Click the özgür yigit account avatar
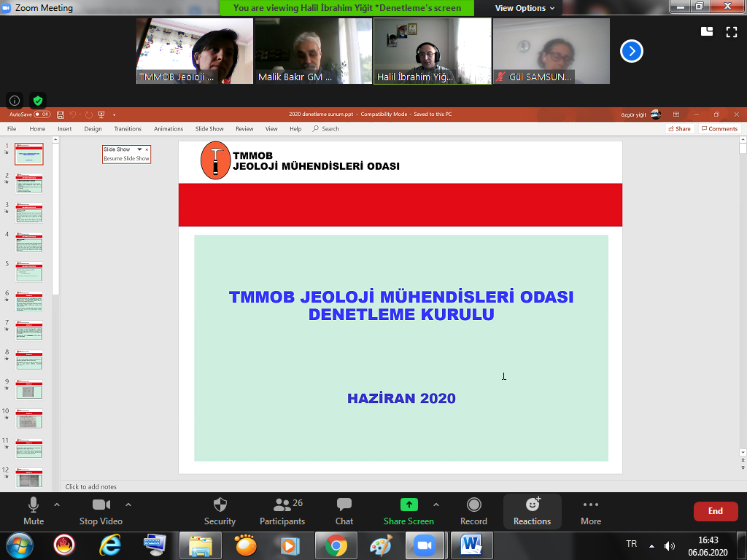 tap(656, 114)
